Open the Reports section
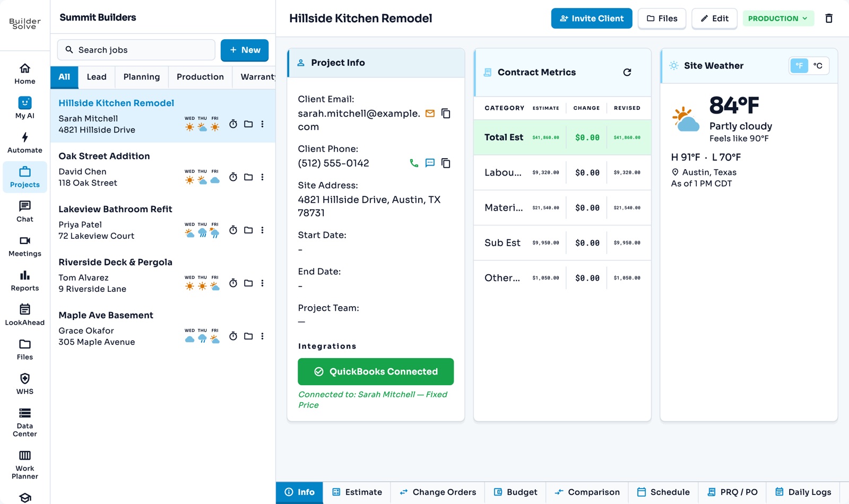Viewport: 849px width, 504px height. pyautogui.click(x=25, y=280)
